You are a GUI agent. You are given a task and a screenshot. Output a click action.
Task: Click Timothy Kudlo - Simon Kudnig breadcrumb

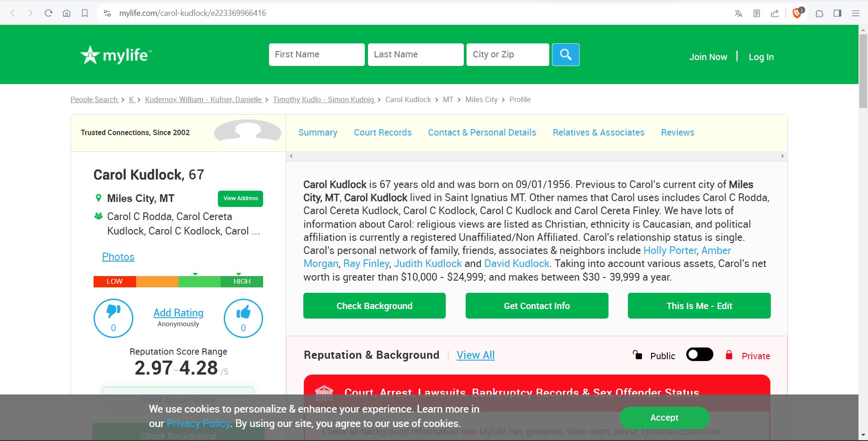coord(324,99)
